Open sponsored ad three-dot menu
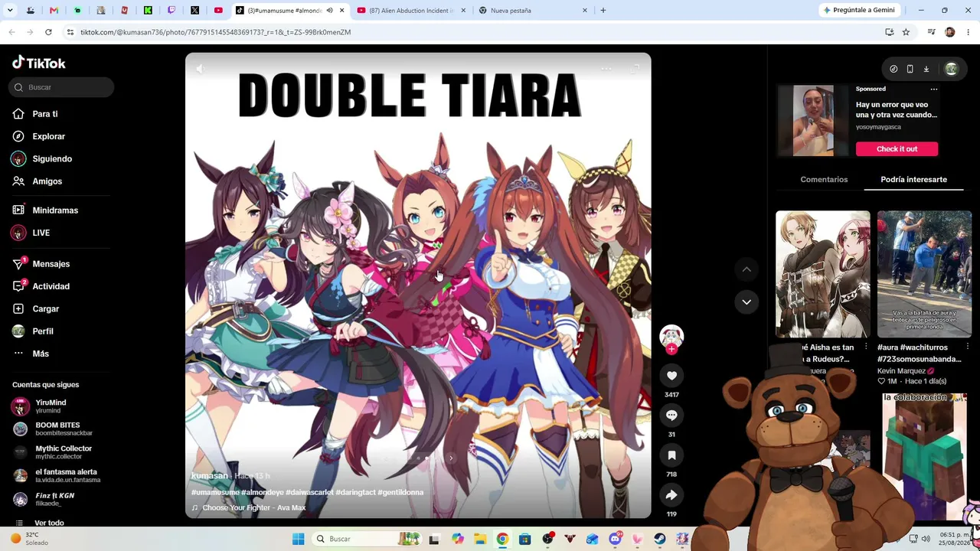 pyautogui.click(x=933, y=90)
